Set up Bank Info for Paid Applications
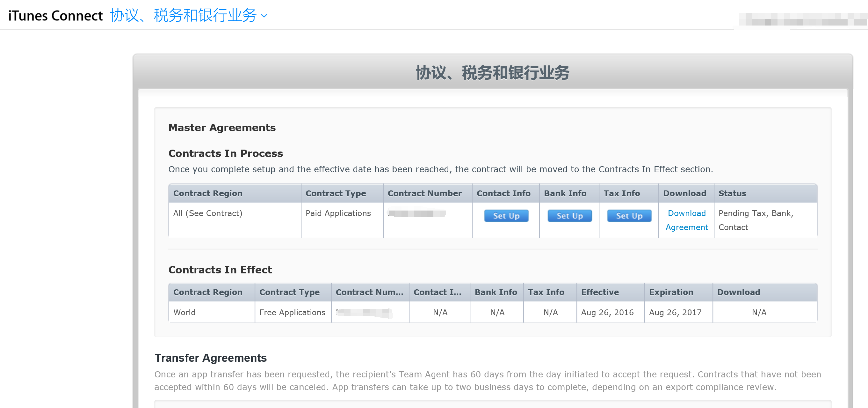 (569, 216)
